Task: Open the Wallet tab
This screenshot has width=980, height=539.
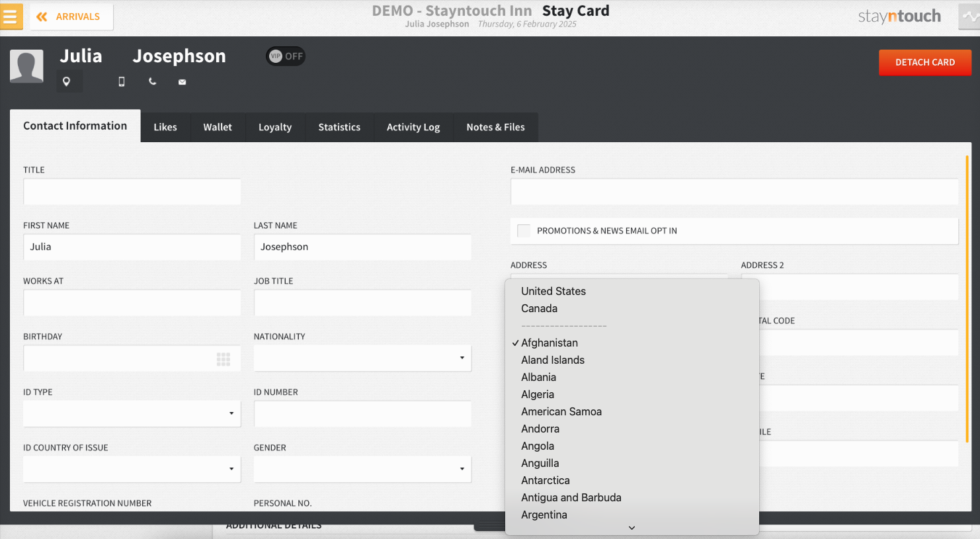Action: click(x=218, y=127)
